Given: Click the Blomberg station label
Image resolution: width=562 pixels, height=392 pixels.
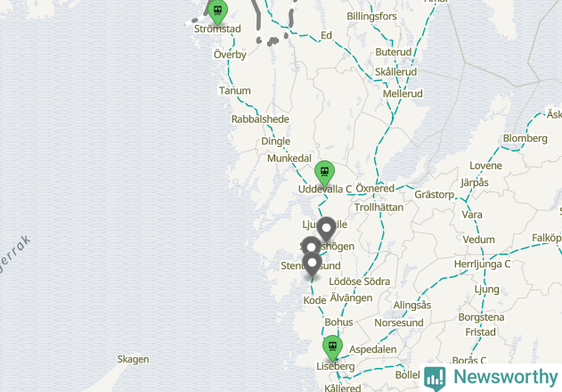Looking at the screenshot, I should click(x=525, y=138).
